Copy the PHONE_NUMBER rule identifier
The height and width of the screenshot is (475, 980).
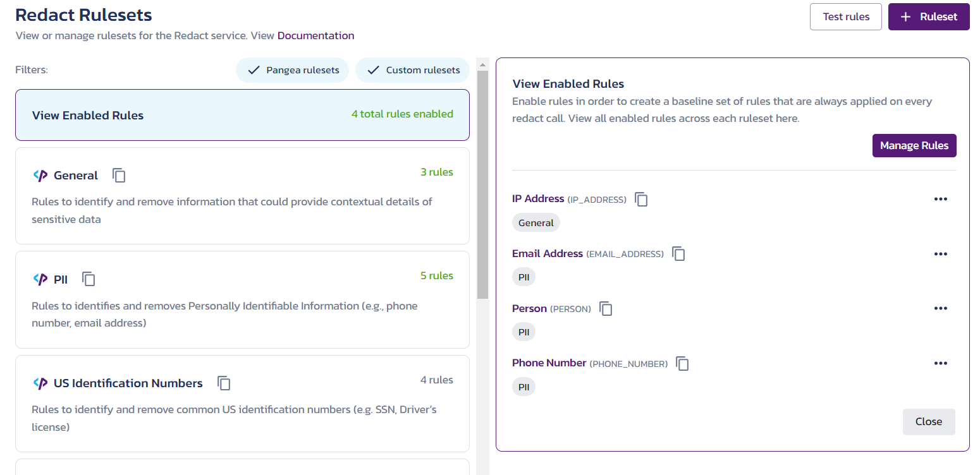[x=682, y=363]
